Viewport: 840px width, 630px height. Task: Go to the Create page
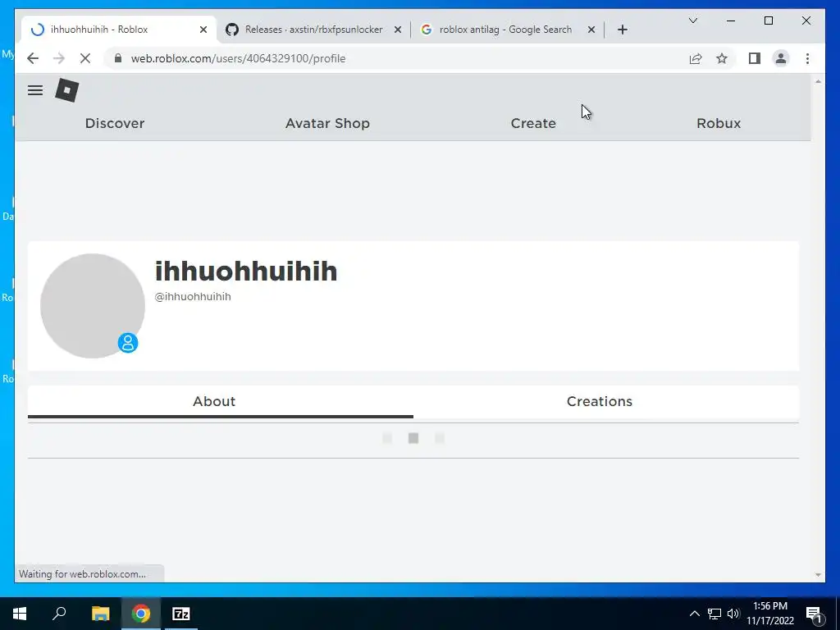(533, 123)
